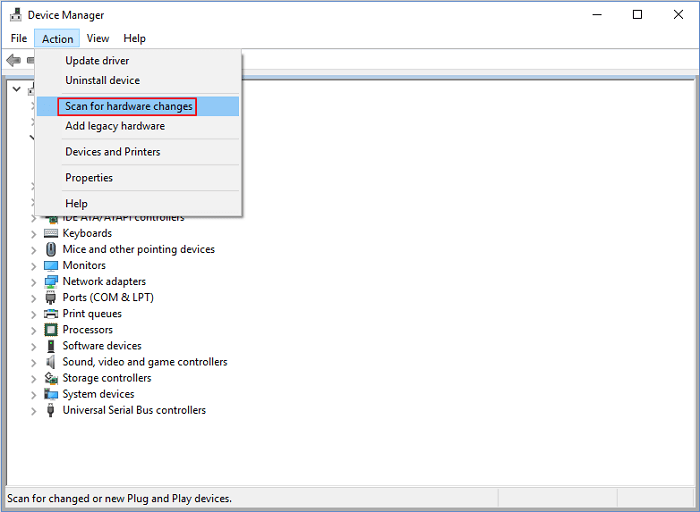The height and width of the screenshot is (512, 700).
Task: Expand the Software devices node
Action: 33,346
